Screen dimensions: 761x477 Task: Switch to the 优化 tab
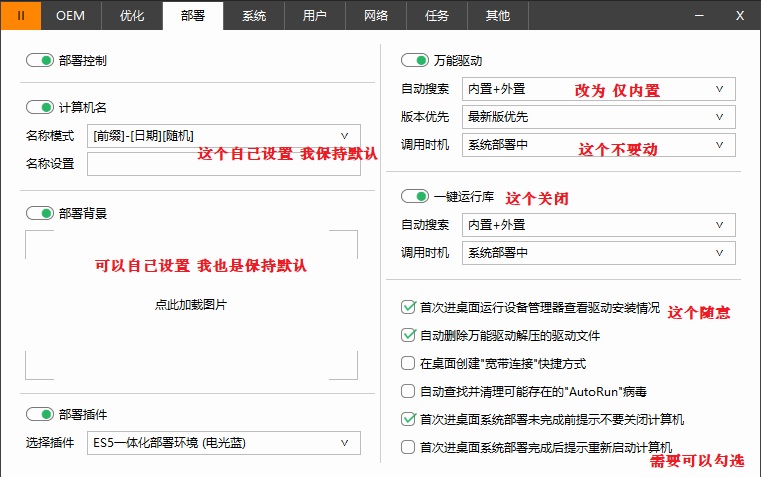point(132,15)
